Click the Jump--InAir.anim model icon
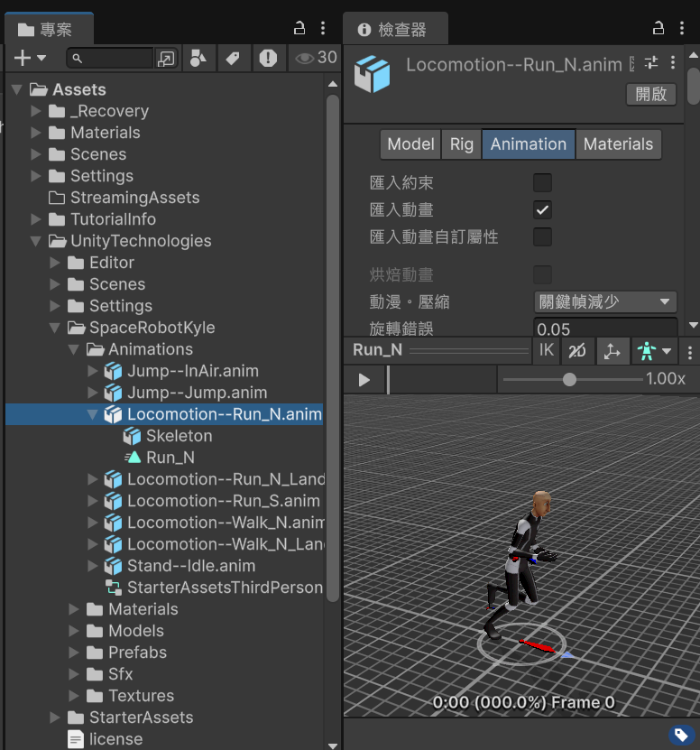Image resolution: width=700 pixels, height=750 pixels. point(114,371)
